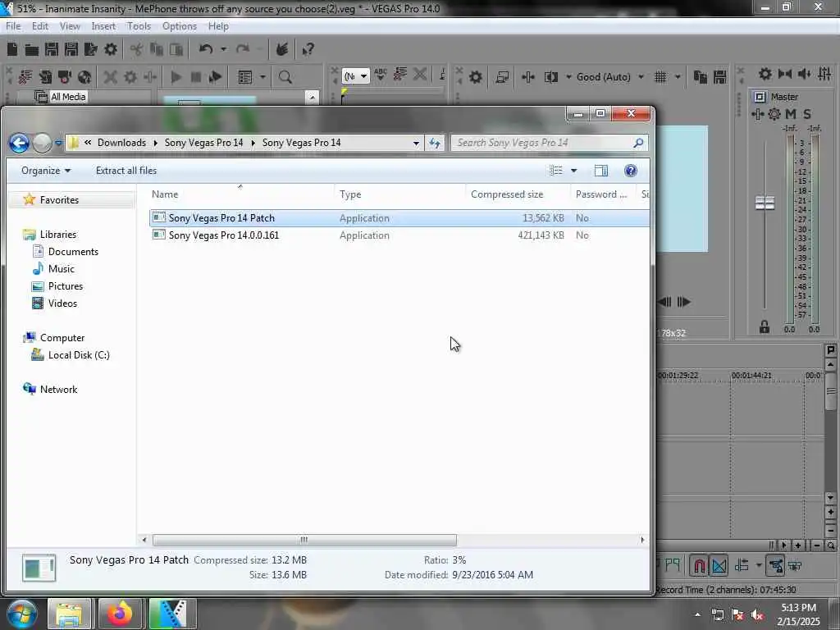Image resolution: width=840 pixels, height=630 pixels.
Task: Open the View menu in VEGAS
Action: tap(70, 25)
